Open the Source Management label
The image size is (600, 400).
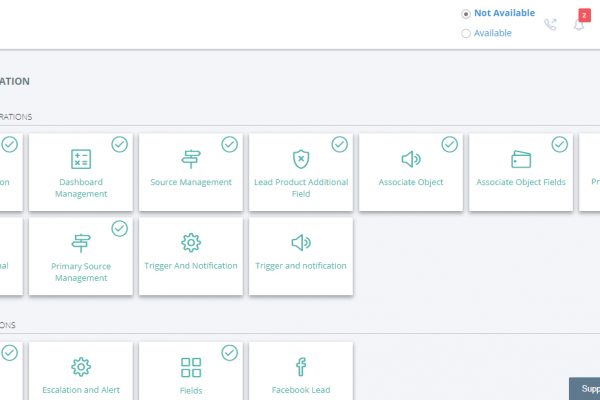[x=191, y=182]
